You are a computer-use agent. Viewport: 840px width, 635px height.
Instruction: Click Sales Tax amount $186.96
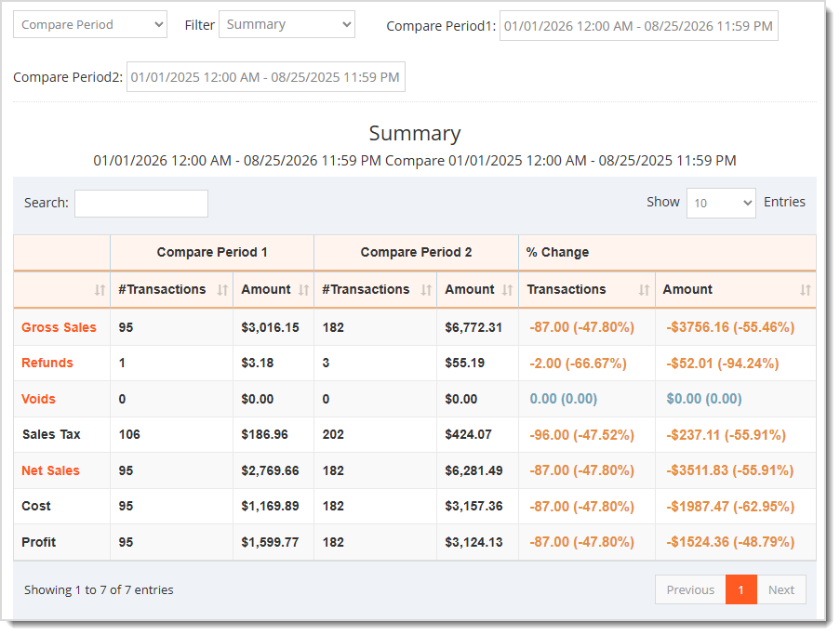(264, 434)
